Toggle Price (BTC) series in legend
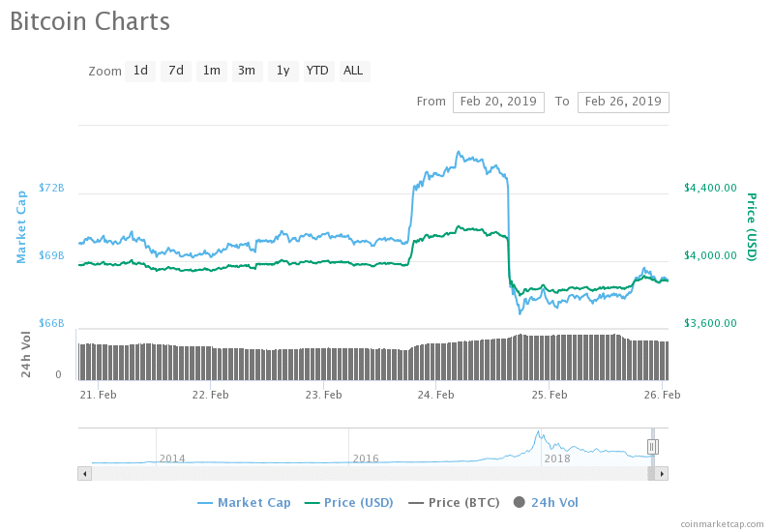Screen dimensions: 774x532 coord(454,502)
